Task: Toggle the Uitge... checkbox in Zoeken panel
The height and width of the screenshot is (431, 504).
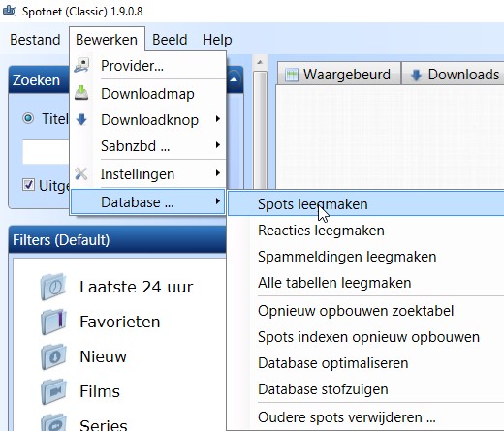Action: [x=28, y=185]
